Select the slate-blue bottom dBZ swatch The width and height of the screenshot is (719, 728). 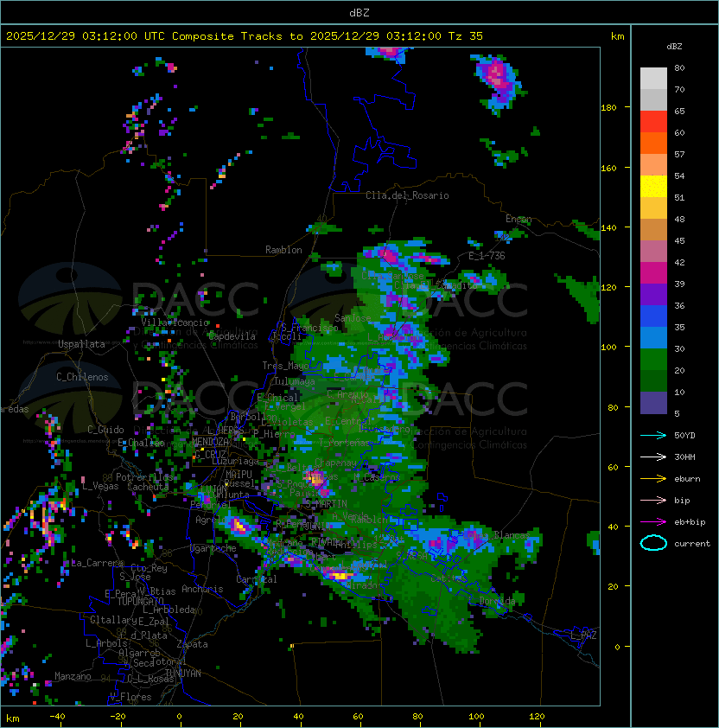[x=653, y=403]
